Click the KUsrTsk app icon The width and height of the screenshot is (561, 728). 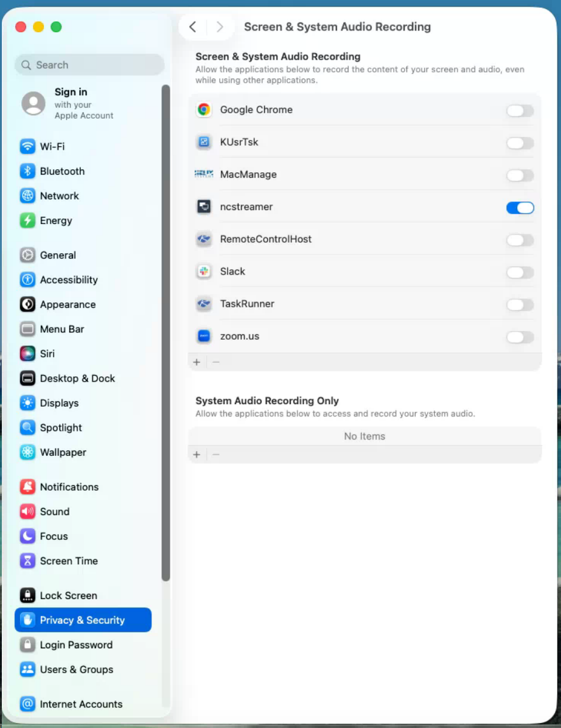pyautogui.click(x=204, y=142)
